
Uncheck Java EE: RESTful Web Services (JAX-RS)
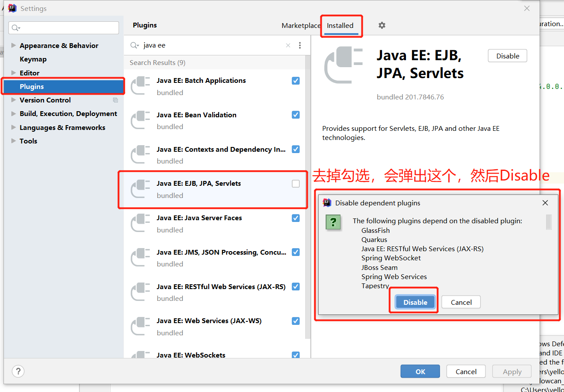296,286
